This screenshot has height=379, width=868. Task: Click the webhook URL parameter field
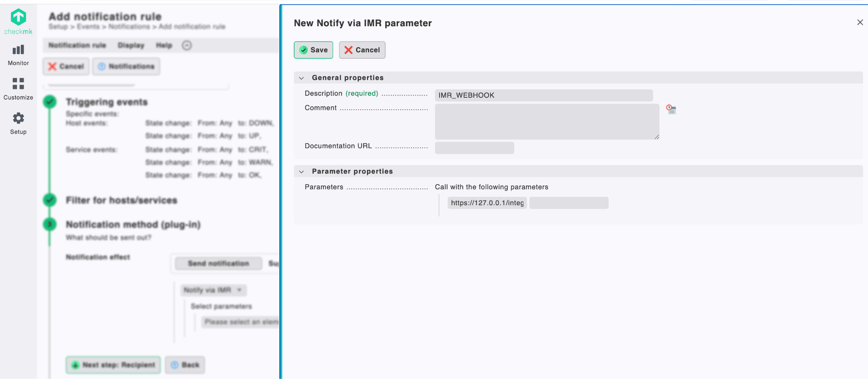tap(487, 203)
